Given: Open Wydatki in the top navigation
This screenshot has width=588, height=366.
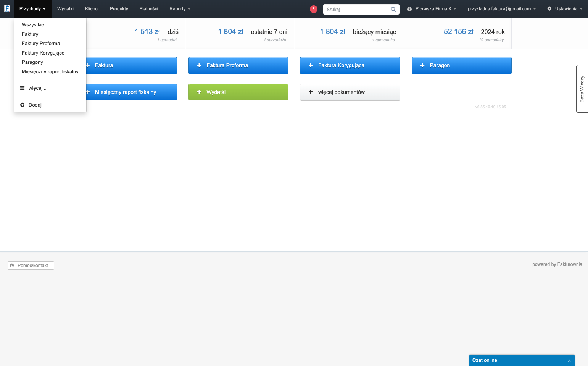Looking at the screenshot, I should click(x=65, y=9).
